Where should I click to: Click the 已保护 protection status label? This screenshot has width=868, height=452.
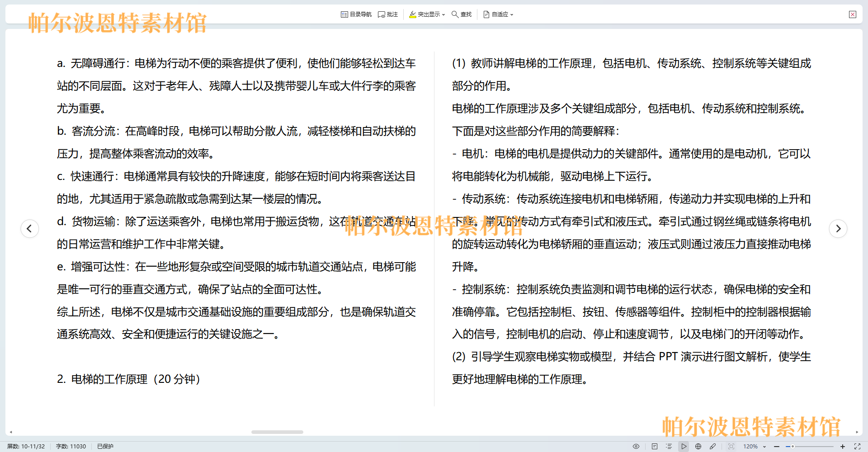(105, 446)
